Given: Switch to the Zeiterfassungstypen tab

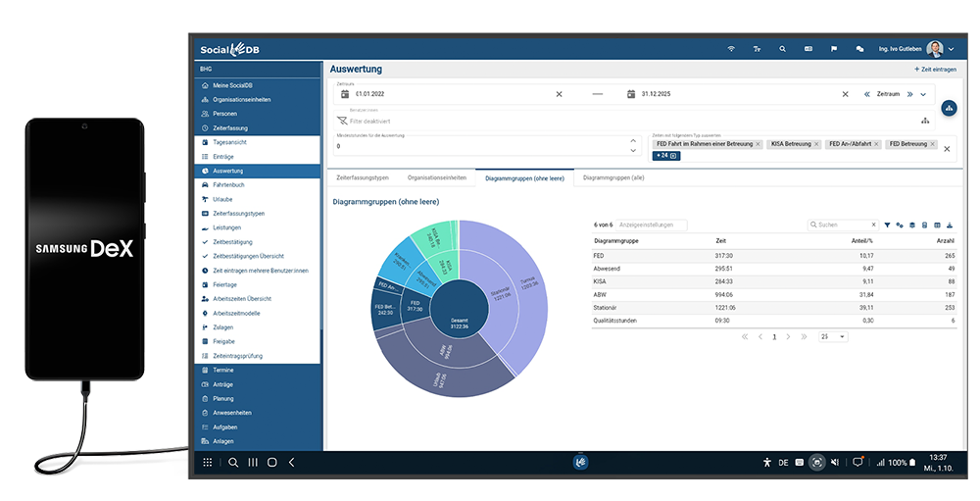Looking at the screenshot, I should point(363,178).
